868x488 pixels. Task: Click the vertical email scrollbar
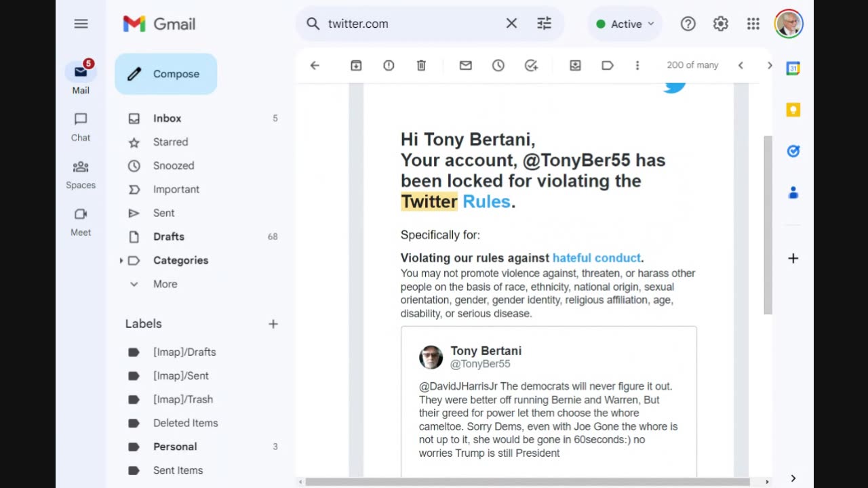coord(768,224)
